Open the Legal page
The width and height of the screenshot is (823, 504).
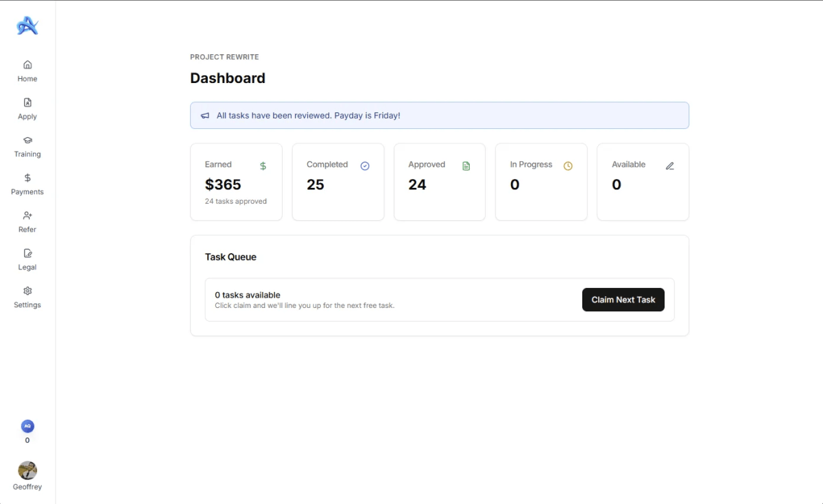[x=27, y=259]
